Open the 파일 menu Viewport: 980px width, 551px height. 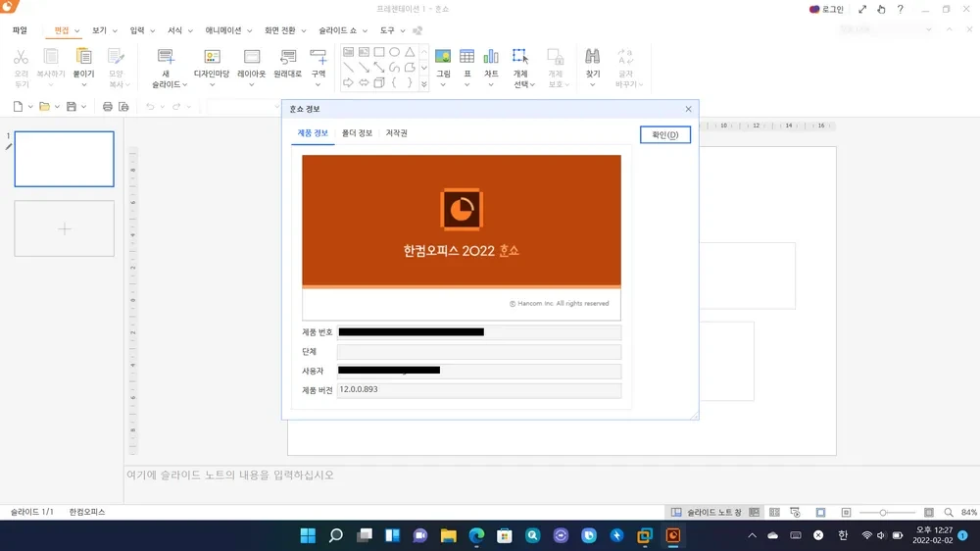pyautogui.click(x=20, y=30)
